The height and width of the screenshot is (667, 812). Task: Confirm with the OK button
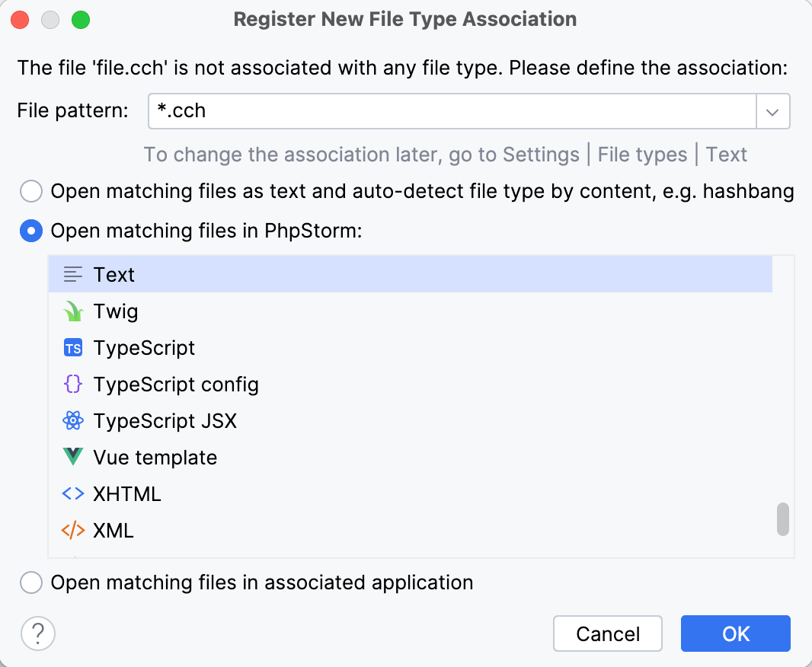click(x=734, y=633)
